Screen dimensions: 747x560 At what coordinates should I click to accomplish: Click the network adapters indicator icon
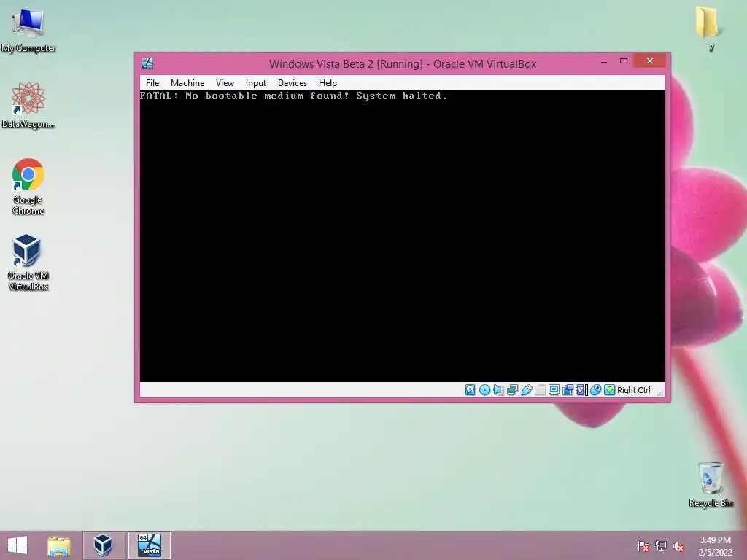512,390
